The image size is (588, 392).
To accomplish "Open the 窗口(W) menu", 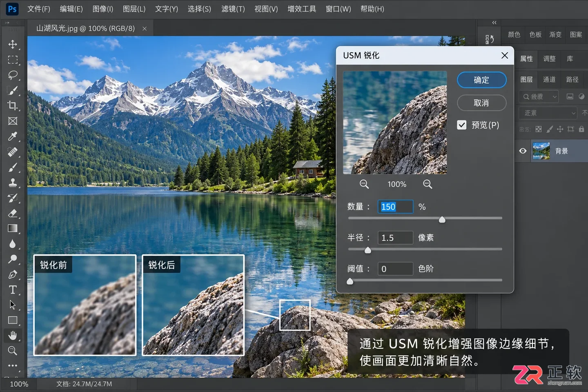I will click(x=338, y=9).
